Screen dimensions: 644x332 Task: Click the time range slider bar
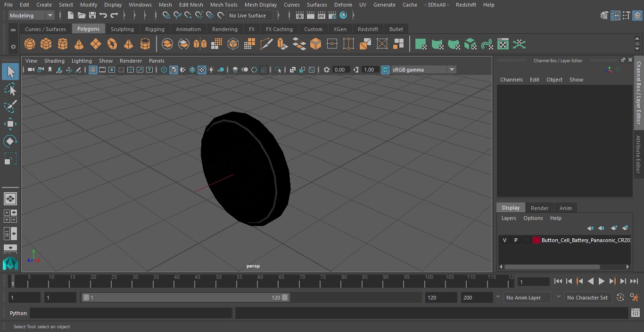pos(186,298)
